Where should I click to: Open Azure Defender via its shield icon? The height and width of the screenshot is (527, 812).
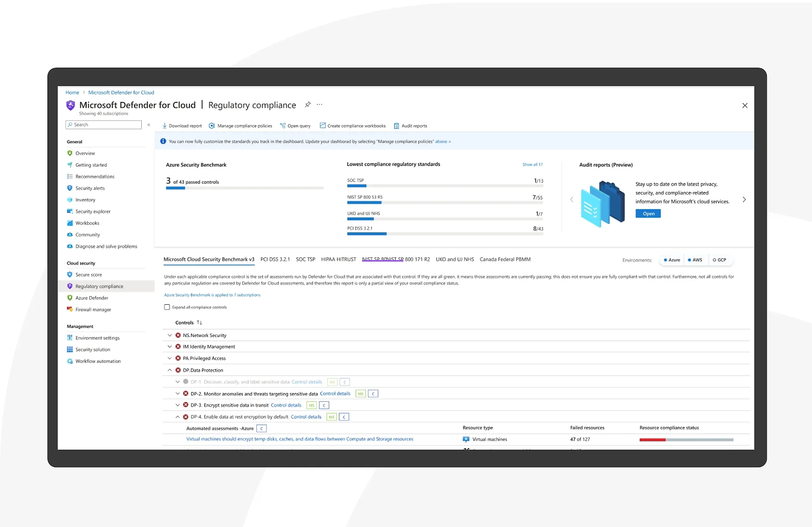click(70, 298)
